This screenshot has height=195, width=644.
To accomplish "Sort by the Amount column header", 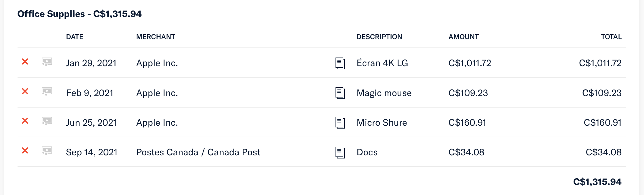I will pos(463,37).
